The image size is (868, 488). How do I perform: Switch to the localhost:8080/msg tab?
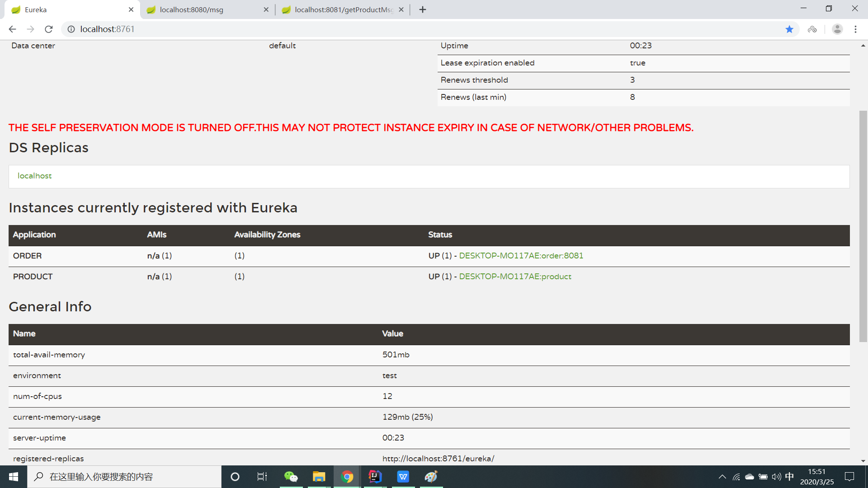[x=208, y=9]
